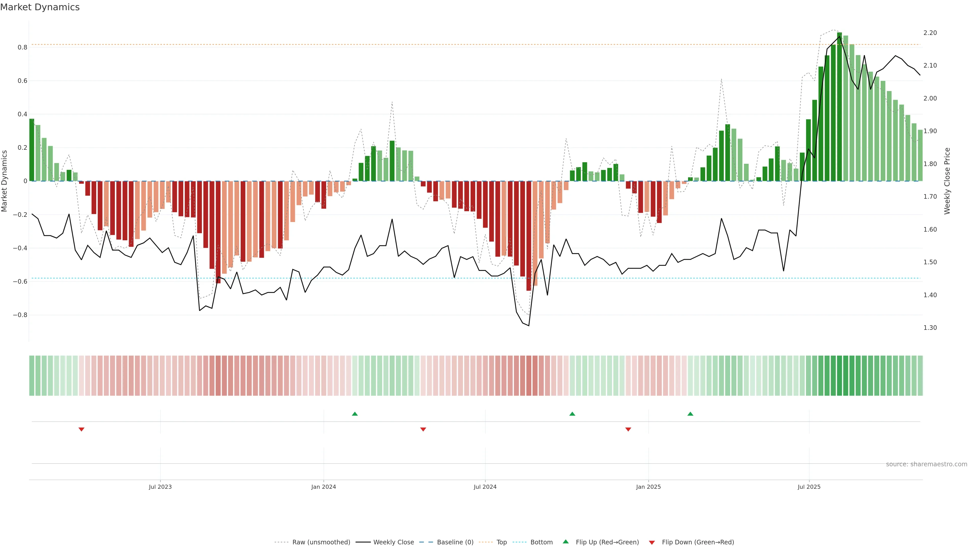
Task: Click the green Flip Up triangle in legend
Action: tap(566, 542)
